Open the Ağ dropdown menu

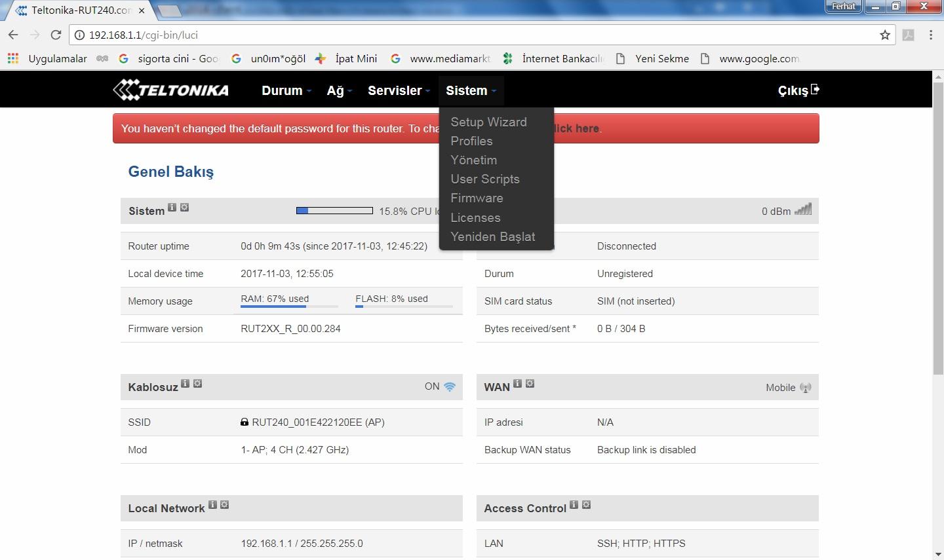click(x=340, y=90)
